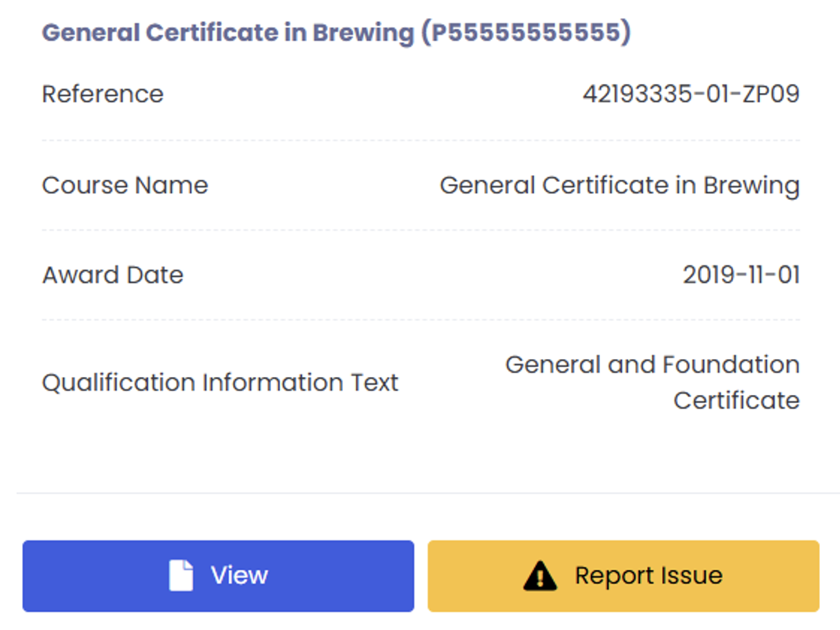Select the award date 2019-11-01

click(x=741, y=275)
